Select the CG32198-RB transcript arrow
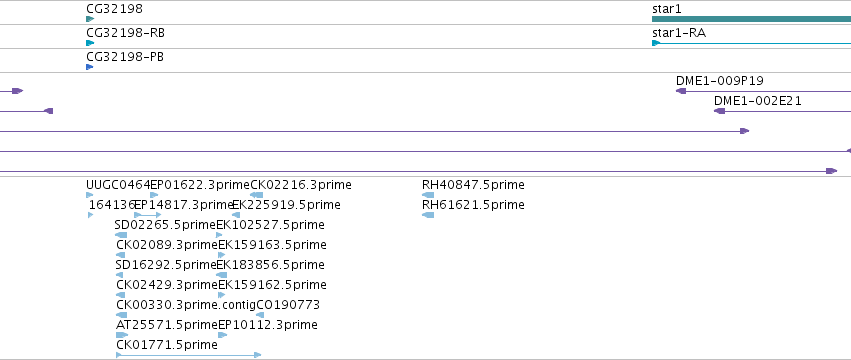 click(90, 43)
